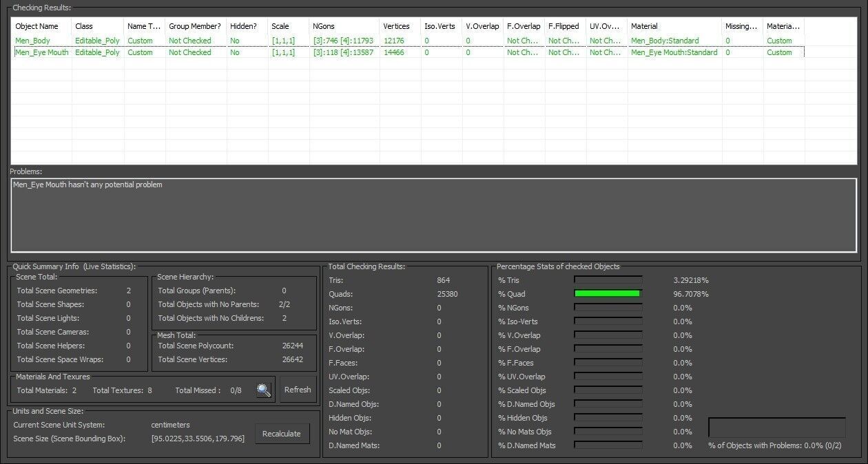Click the Total Objects with No Parents label
The height and width of the screenshot is (464, 868).
(208, 304)
